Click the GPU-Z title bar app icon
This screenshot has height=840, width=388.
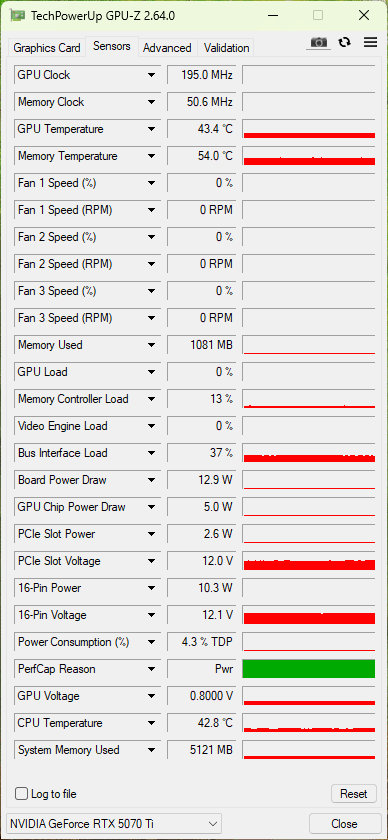[17, 16]
